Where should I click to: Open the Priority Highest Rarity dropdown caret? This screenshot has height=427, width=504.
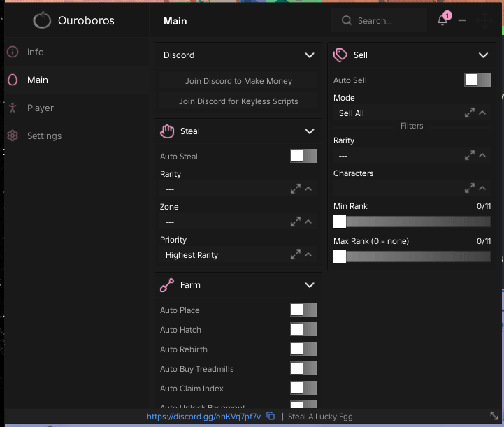(x=308, y=254)
